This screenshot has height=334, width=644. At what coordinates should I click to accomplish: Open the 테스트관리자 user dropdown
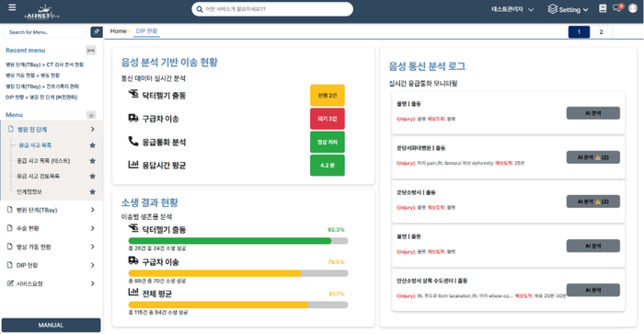tap(512, 9)
